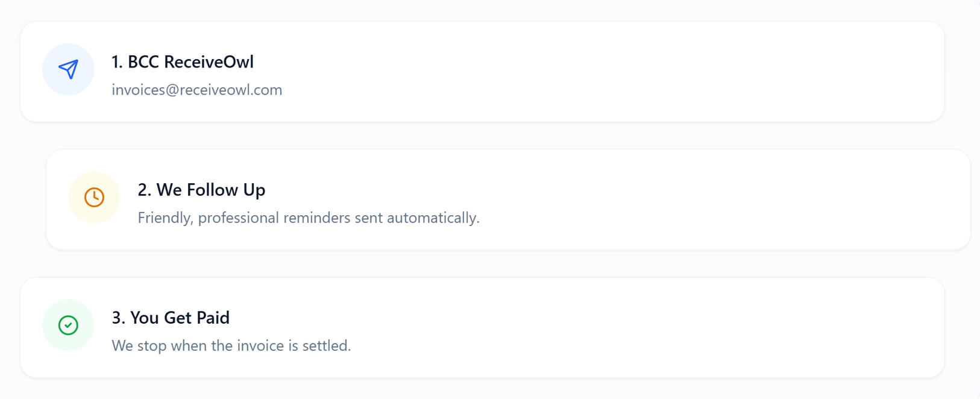Select the "2. We Follow Up" heading
This screenshot has width=980, height=399.
click(x=201, y=190)
